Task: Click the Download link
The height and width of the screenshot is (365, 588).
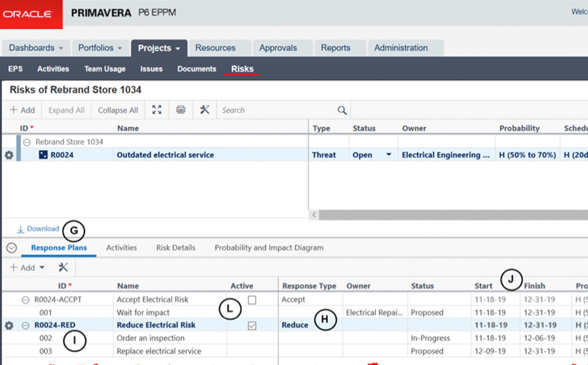Action: coord(38,229)
